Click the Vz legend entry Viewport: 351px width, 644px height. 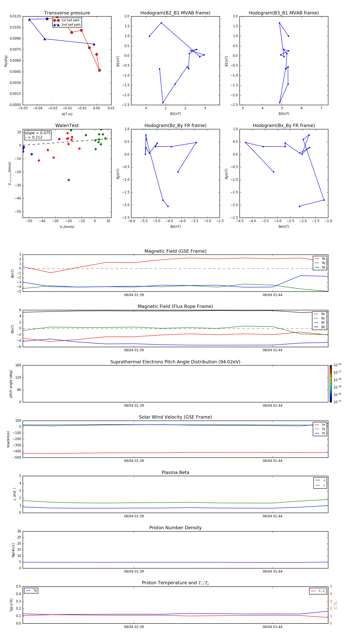pos(320,433)
